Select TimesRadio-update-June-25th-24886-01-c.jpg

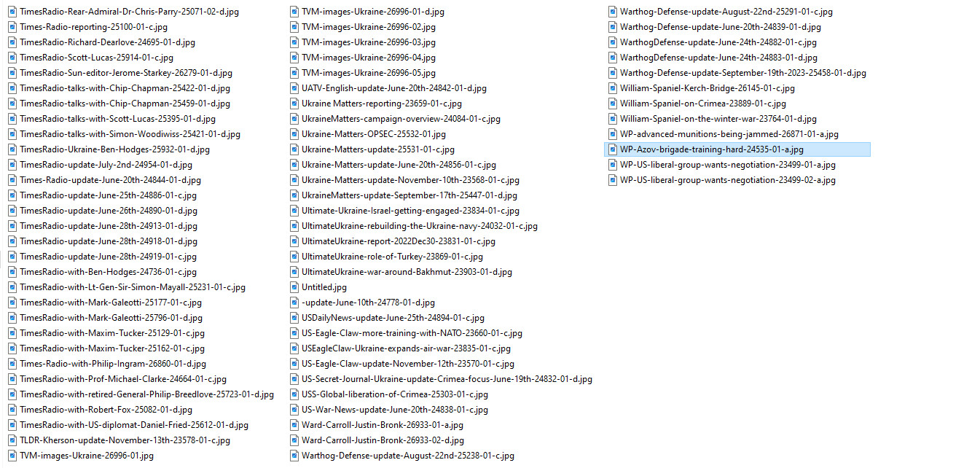pos(108,195)
